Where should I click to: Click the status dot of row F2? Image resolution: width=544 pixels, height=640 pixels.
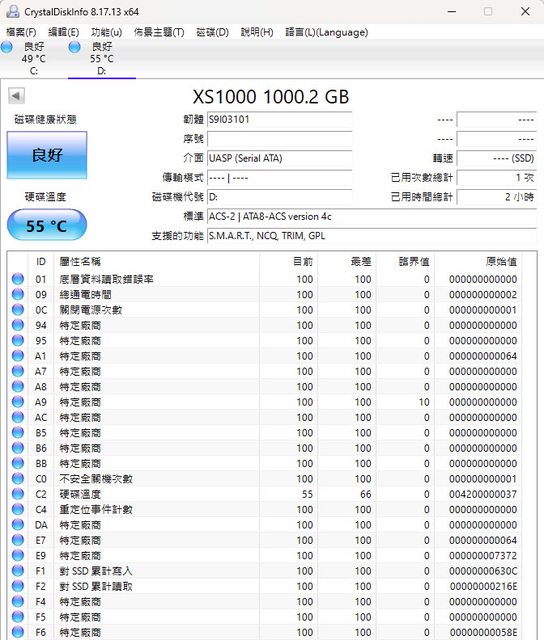[x=18, y=586]
